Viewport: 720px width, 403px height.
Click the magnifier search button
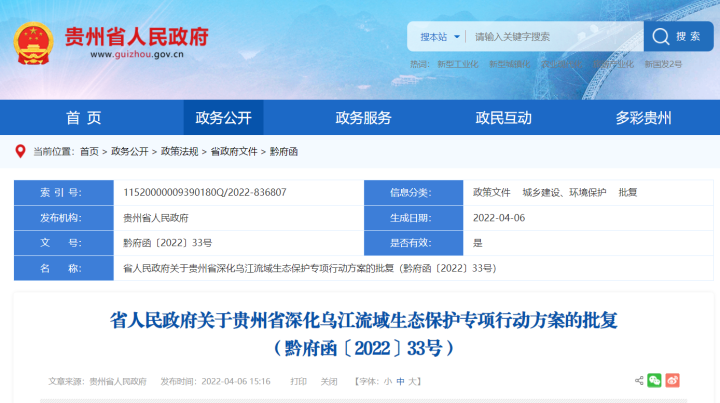662,36
